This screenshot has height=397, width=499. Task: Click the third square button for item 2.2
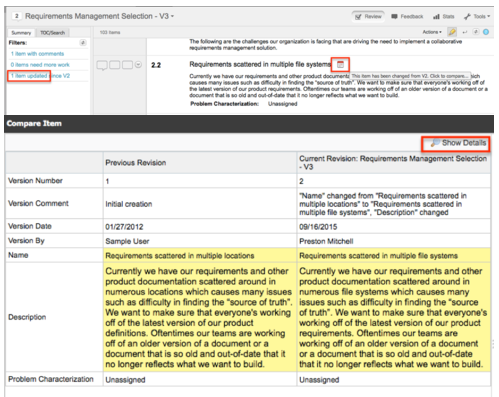tap(127, 65)
